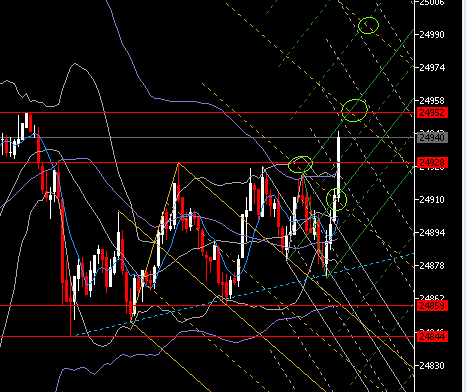Image resolution: width=466 pixels, height=392 pixels.
Task: Click the 24878 price axis value
Action: pyautogui.click(x=432, y=266)
